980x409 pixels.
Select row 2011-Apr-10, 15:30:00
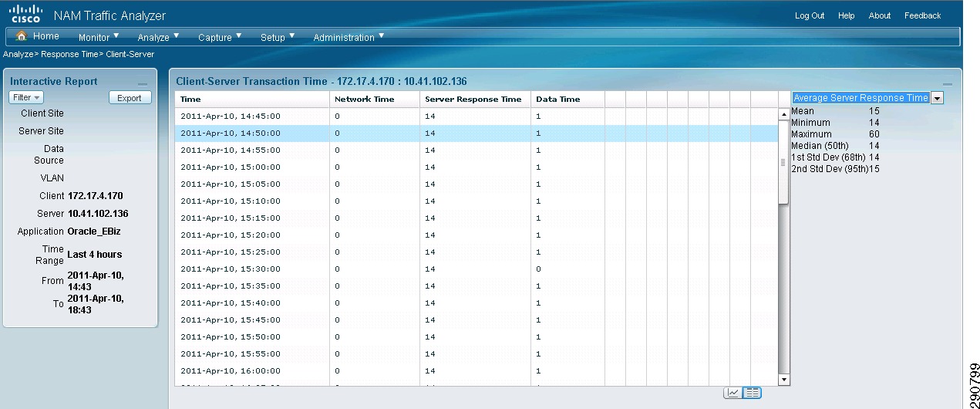[x=477, y=269]
